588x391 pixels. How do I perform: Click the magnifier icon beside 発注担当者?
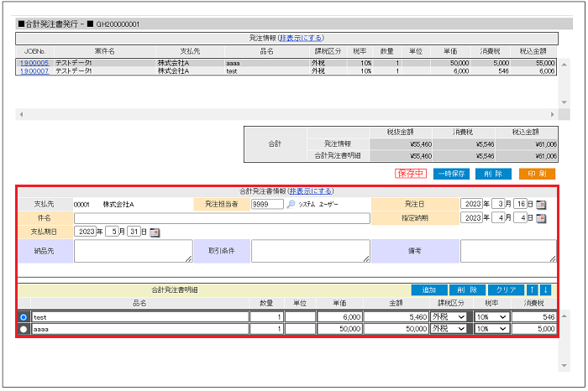291,204
